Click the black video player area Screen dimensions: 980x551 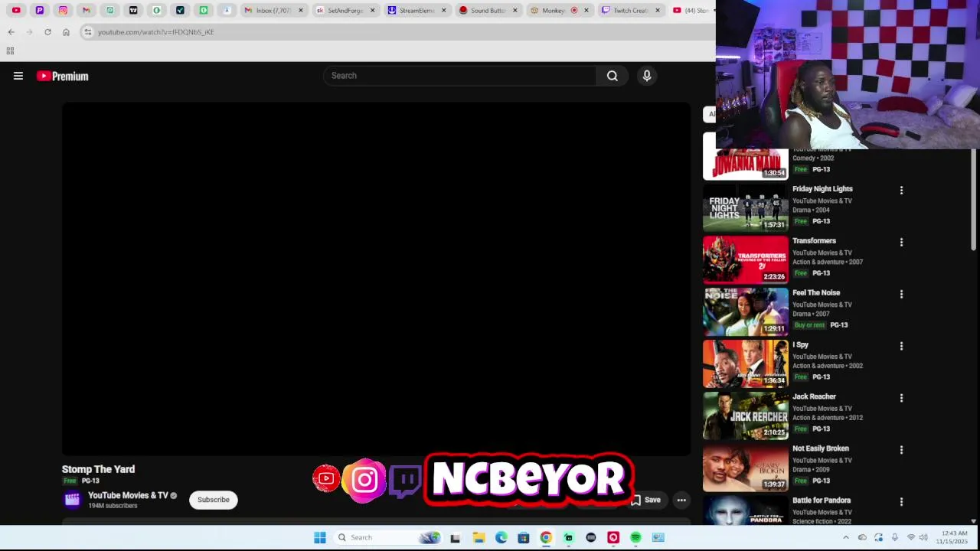376,279
